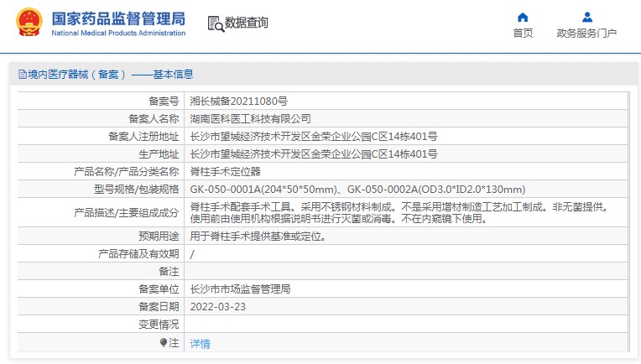
Task: Click the 生产地址 row label
Action: [159, 153]
